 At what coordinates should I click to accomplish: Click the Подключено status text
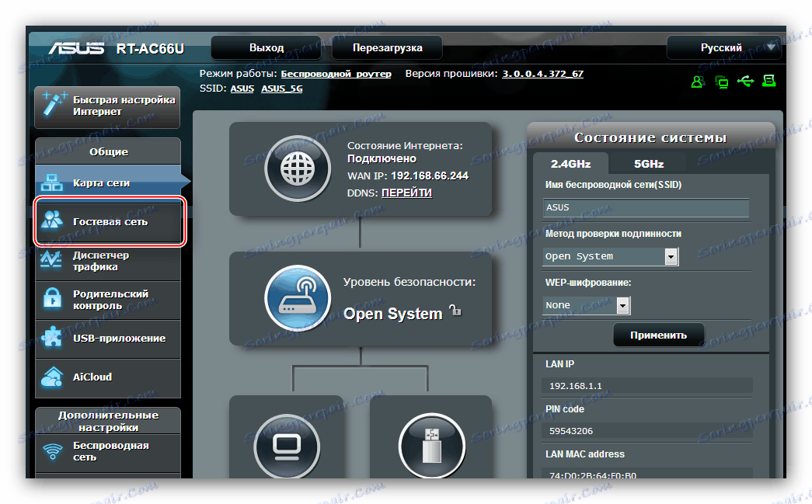coord(382,159)
